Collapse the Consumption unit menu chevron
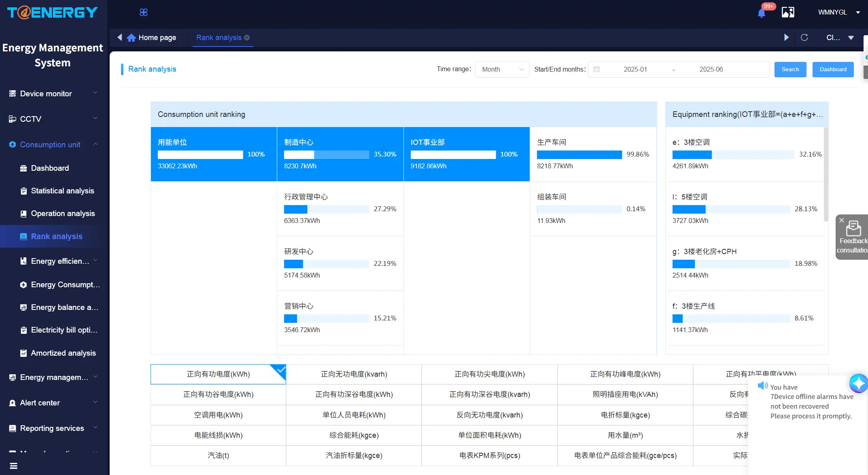 pyautogui.click(x=96, y=144)
